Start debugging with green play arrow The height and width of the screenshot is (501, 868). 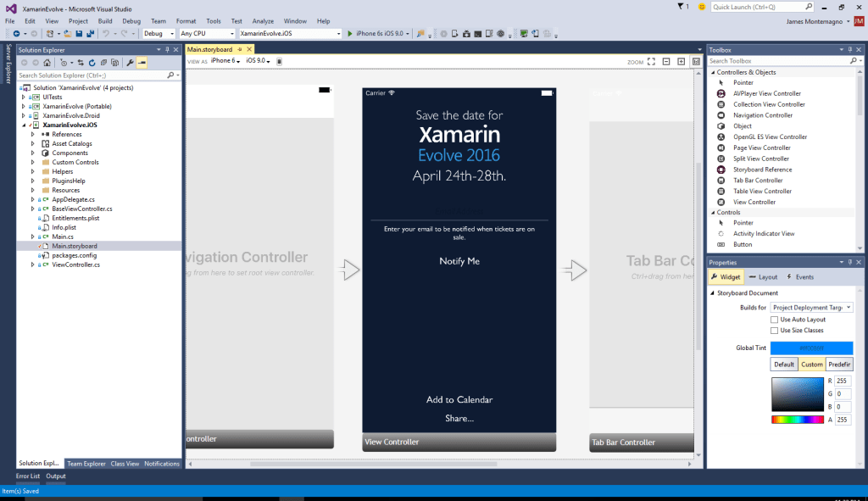[x=350, y=34]
